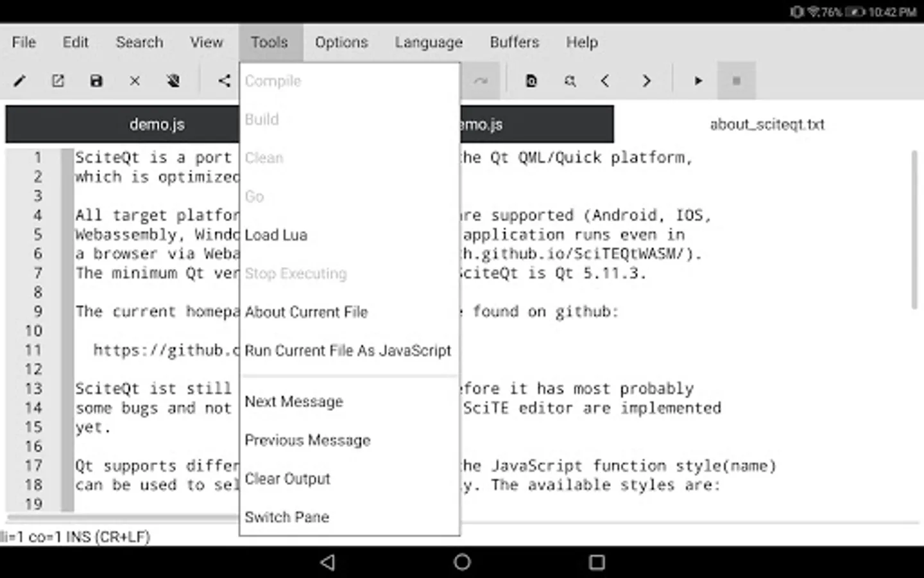Choose Run Current File As JavaScript
The height and width of the screenshot is (578, 924).
pos(350,351)
